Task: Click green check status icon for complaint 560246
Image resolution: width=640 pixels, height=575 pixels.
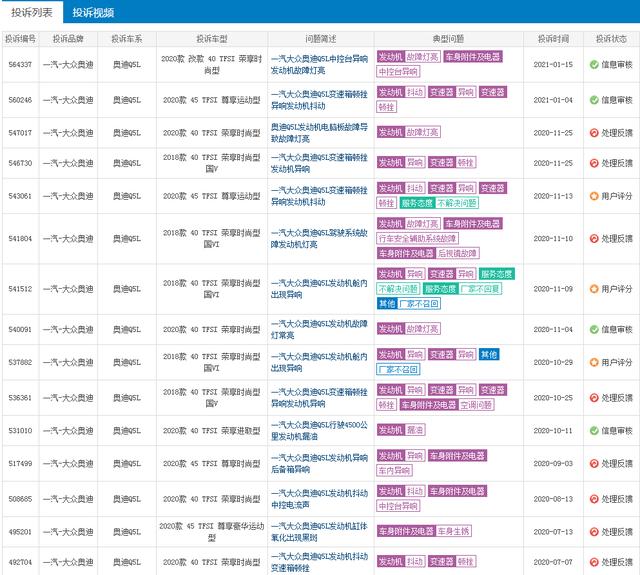Action: coord(594,100)
